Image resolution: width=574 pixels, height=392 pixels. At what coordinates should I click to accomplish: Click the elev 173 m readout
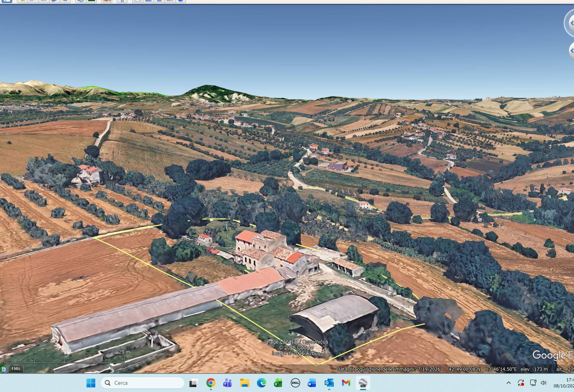click(534, 369)
